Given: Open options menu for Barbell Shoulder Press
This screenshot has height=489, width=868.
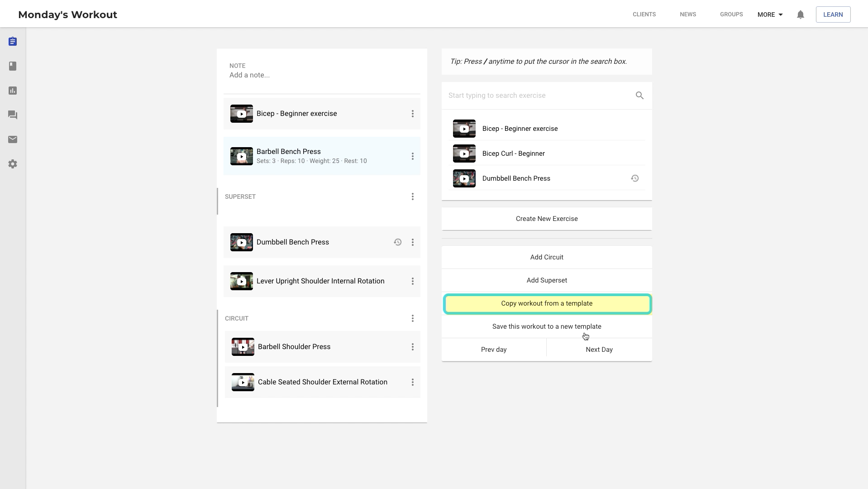Looking at the screenshot, I should (412, 347).
